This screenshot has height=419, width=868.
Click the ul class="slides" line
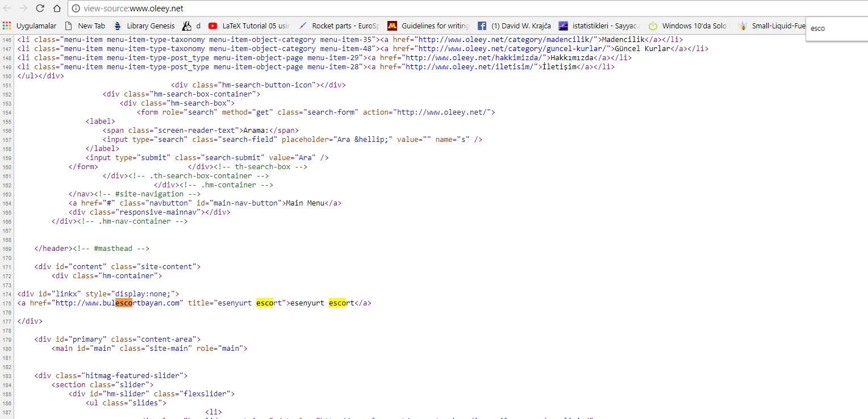[x=126, y=403]
